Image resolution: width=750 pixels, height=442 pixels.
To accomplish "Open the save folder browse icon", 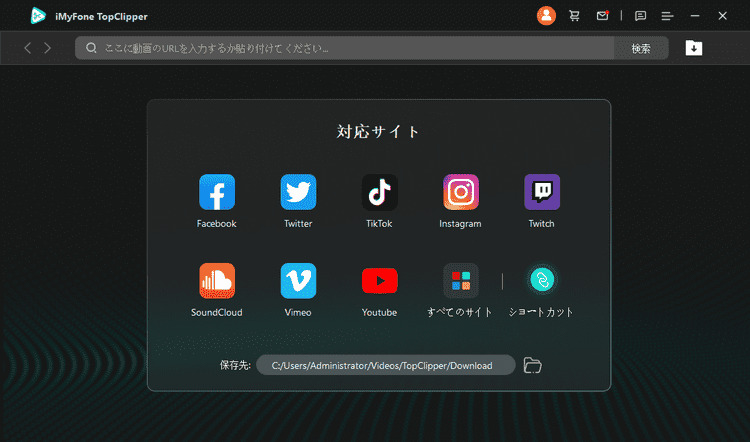I will click(532, 365).
